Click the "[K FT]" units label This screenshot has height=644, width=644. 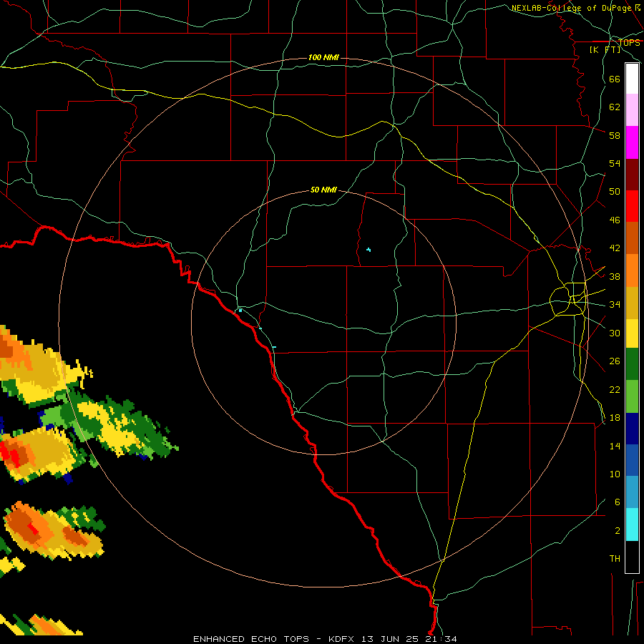605,49
